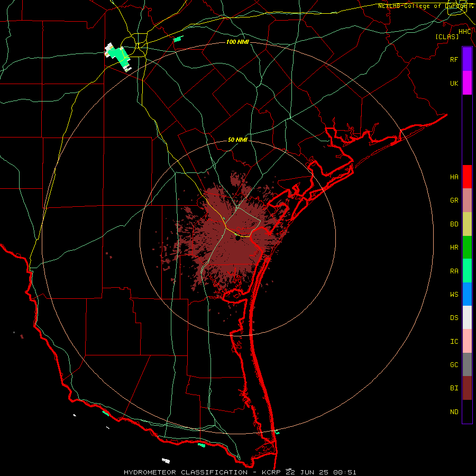The image size is (476, 476).
Task: Click the KCRP station identifier
Action: 271,472
